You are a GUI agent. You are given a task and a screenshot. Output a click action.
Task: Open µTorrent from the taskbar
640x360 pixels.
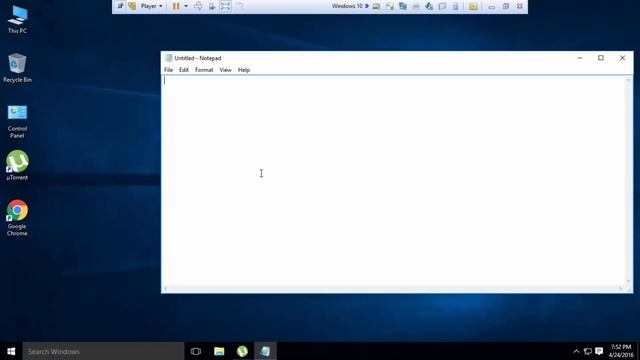click(x=242, y=351)
